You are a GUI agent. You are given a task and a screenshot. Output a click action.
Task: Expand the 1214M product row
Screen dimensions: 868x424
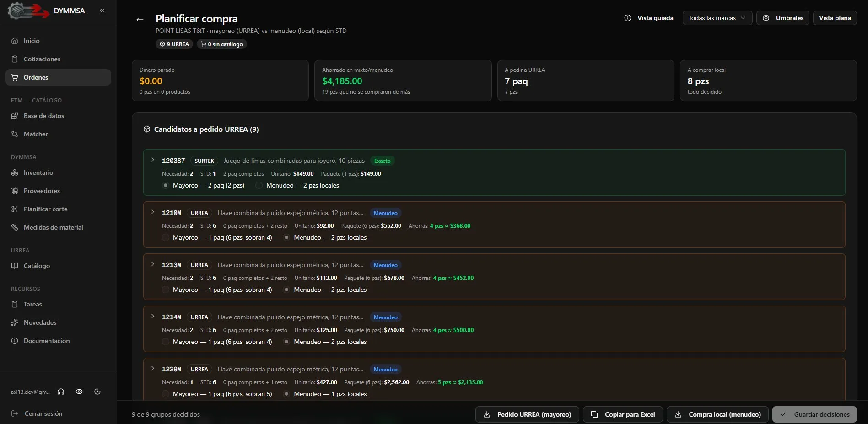153,316
